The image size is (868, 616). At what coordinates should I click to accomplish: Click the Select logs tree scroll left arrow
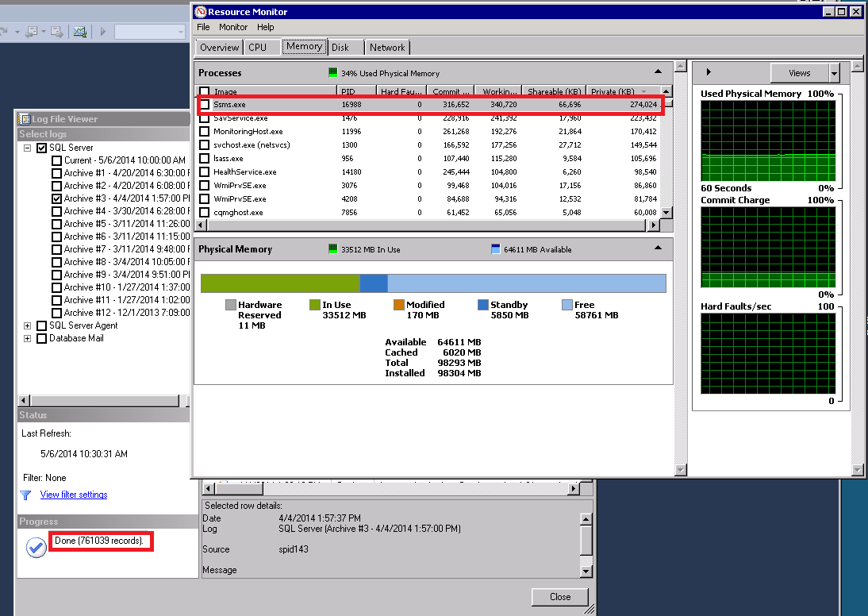tap(24, 400)
